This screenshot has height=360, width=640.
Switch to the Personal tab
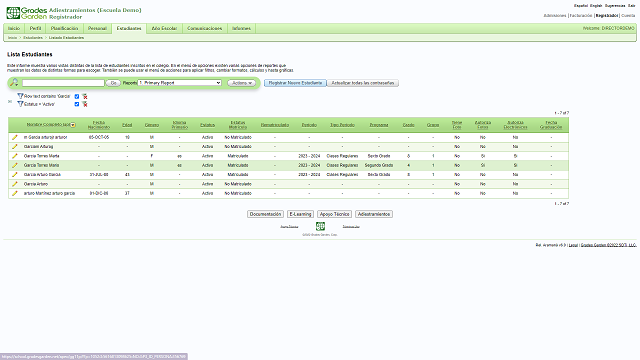tap(97, 28)
